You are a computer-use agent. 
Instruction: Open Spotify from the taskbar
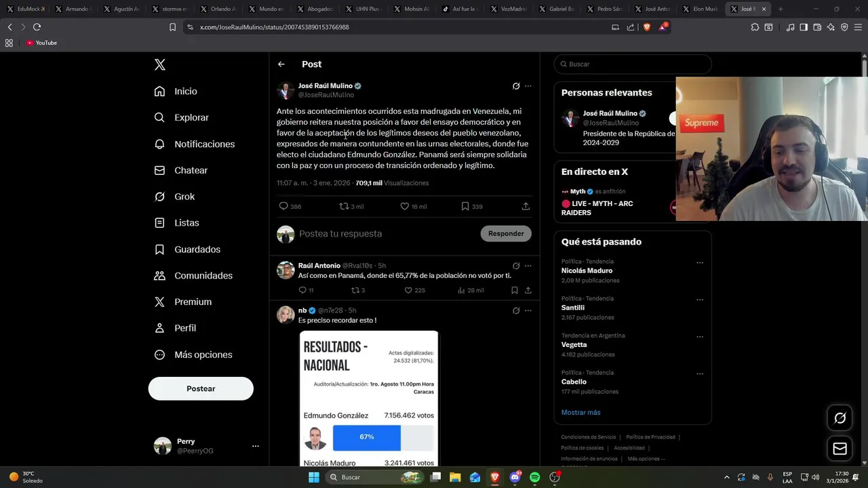coord(534,477)
